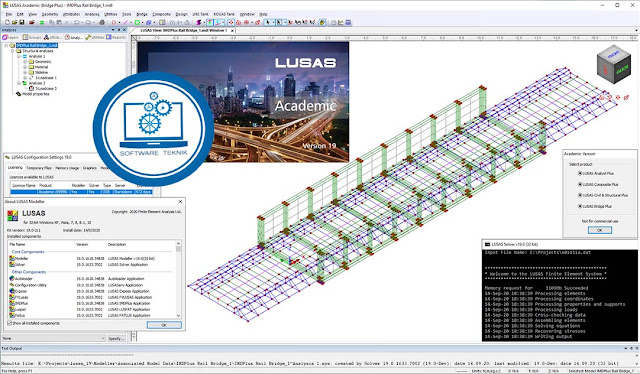Viewport: 640px width, 374px height.
Task: Collapse the Analysis 3 tree node
Action: [19, 83]
